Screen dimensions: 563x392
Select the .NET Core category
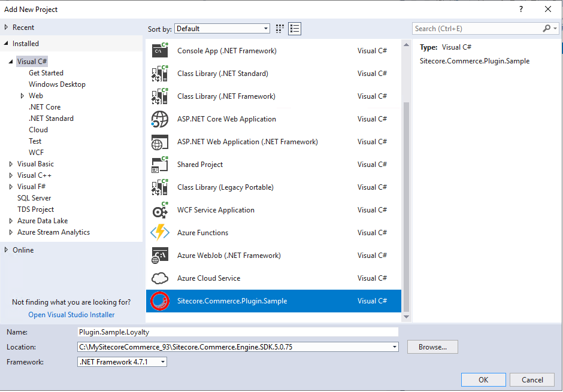point(44,107)
